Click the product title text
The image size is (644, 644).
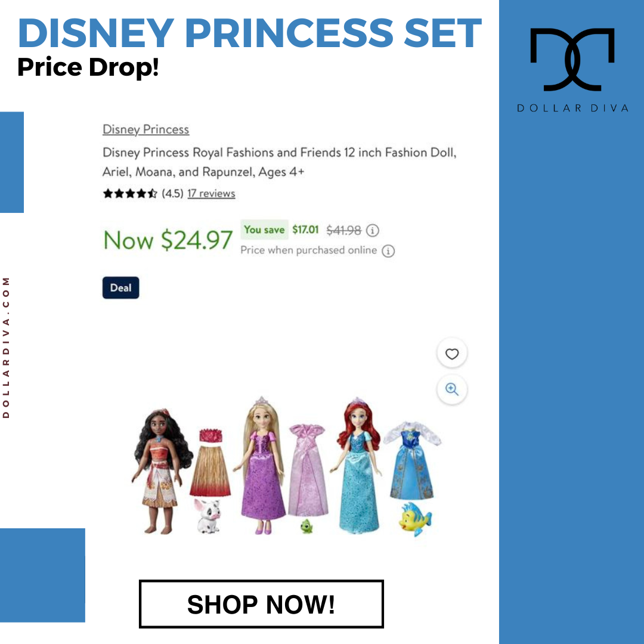[279, 162]
